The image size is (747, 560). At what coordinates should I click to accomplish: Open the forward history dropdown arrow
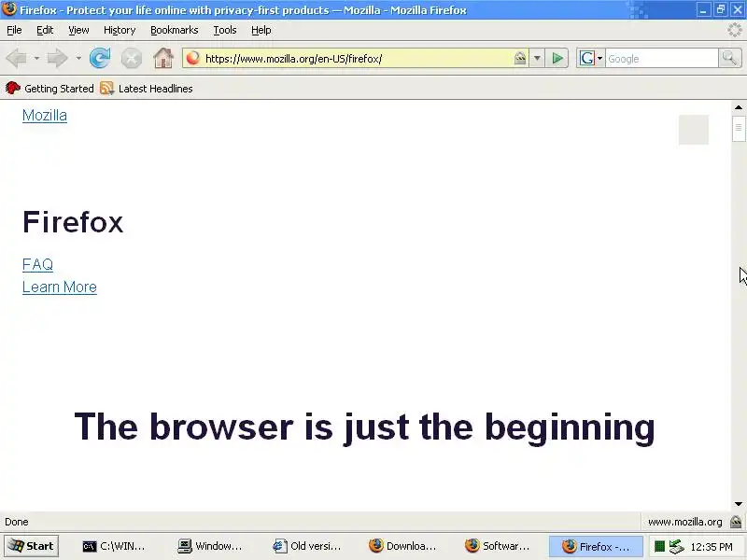(78, 59)
